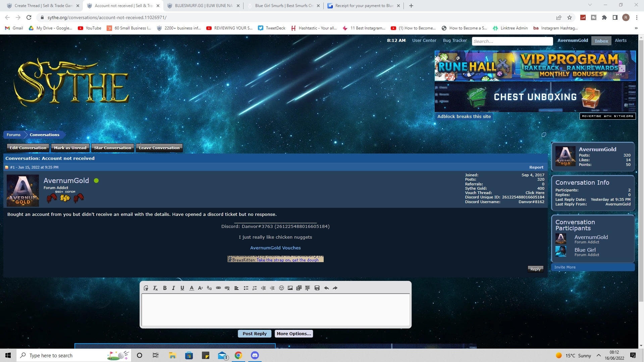Viewport: 644px width, 362px height.
Task: Open the text color dropdown
Action: click(192, 288)
